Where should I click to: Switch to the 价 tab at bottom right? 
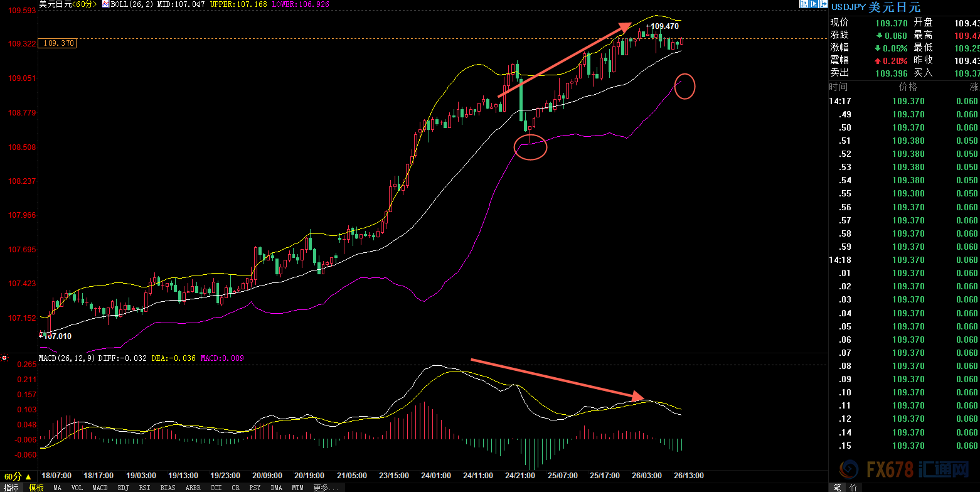(x=853, y=488)
